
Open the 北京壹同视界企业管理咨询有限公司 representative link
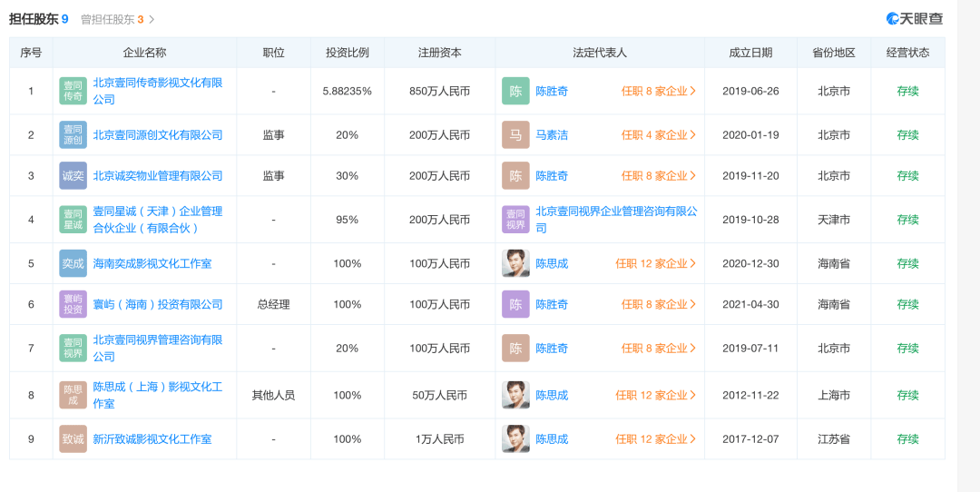click(616, 220)
